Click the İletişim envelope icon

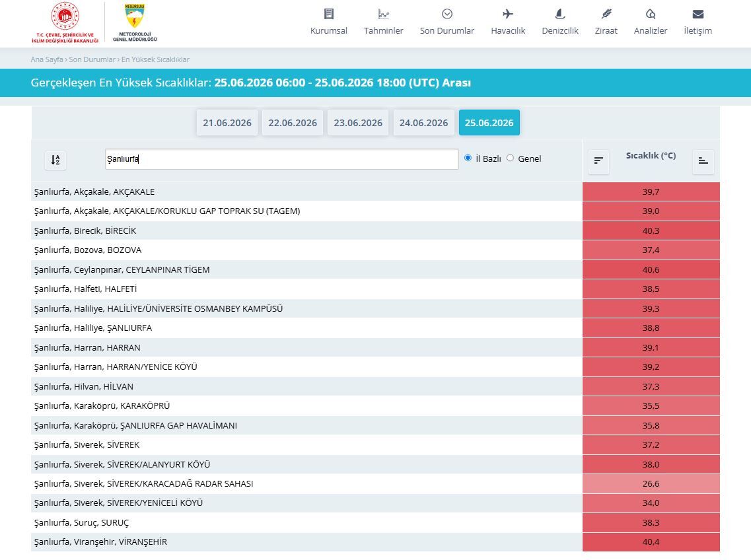[698, 14]
